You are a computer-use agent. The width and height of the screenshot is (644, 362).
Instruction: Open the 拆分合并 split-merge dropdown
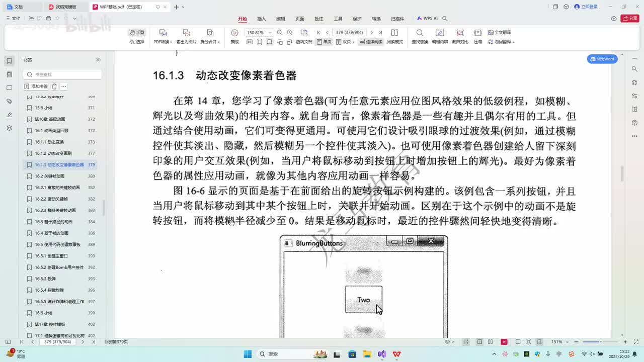click(x=210, y=42)
